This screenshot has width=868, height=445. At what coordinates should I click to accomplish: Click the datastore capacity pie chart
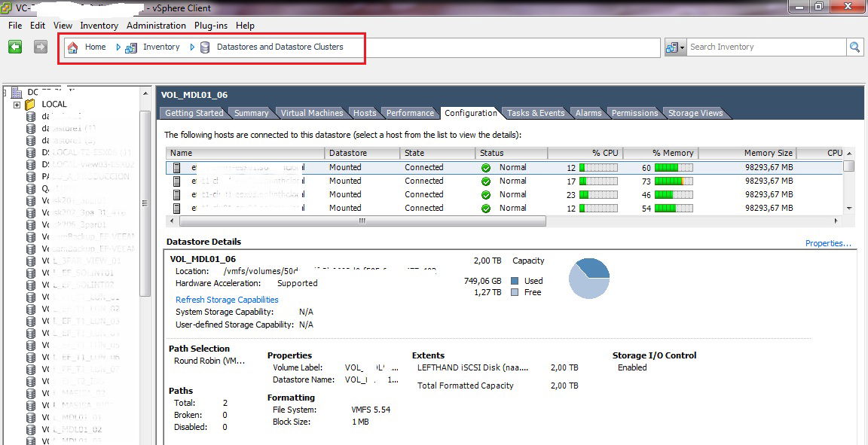point(589,279)
